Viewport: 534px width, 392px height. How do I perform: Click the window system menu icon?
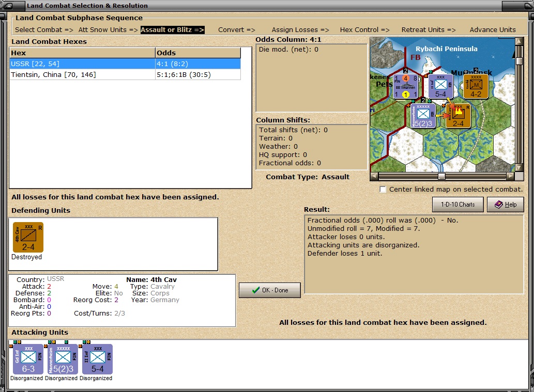(7, 6)
